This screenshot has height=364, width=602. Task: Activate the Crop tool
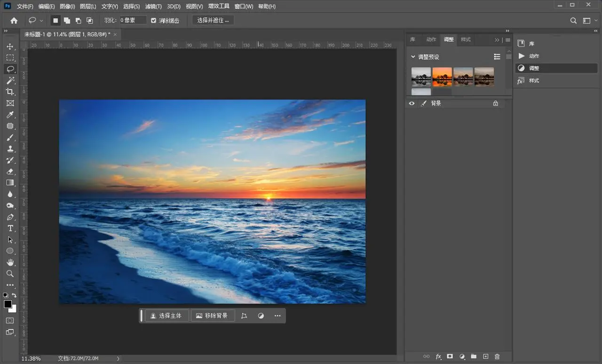pyautogui.click(x=10, y=92)
